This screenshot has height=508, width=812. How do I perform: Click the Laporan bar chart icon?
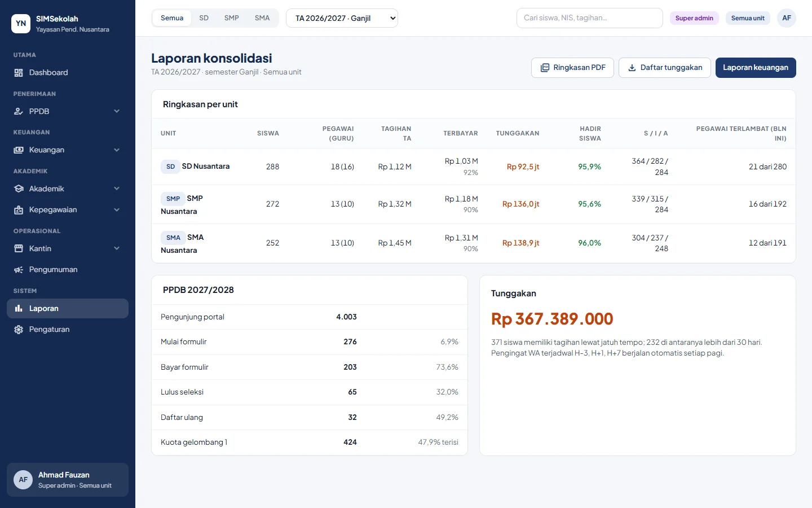click(x=19, y=309)
